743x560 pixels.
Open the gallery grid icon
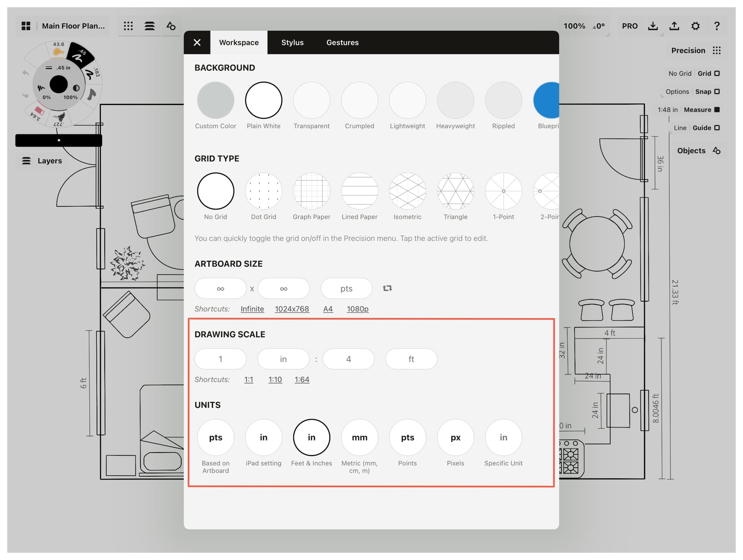[26, 26]
